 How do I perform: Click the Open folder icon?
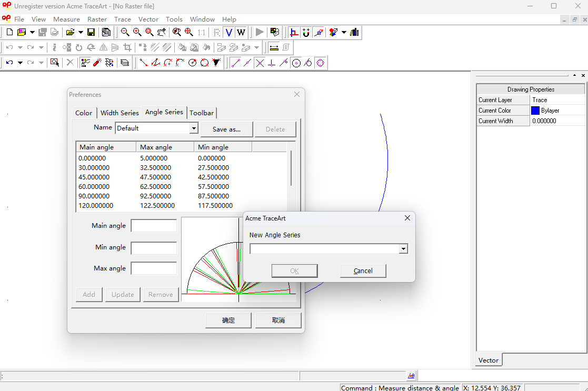click(70, 32)
